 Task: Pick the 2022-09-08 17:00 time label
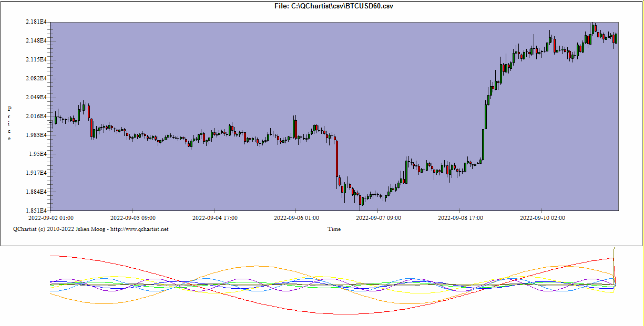coord(461,217)
